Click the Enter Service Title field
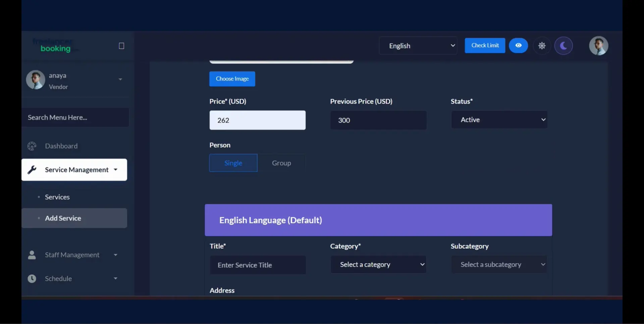The image size is (644, 324). (x=258, y=265)
